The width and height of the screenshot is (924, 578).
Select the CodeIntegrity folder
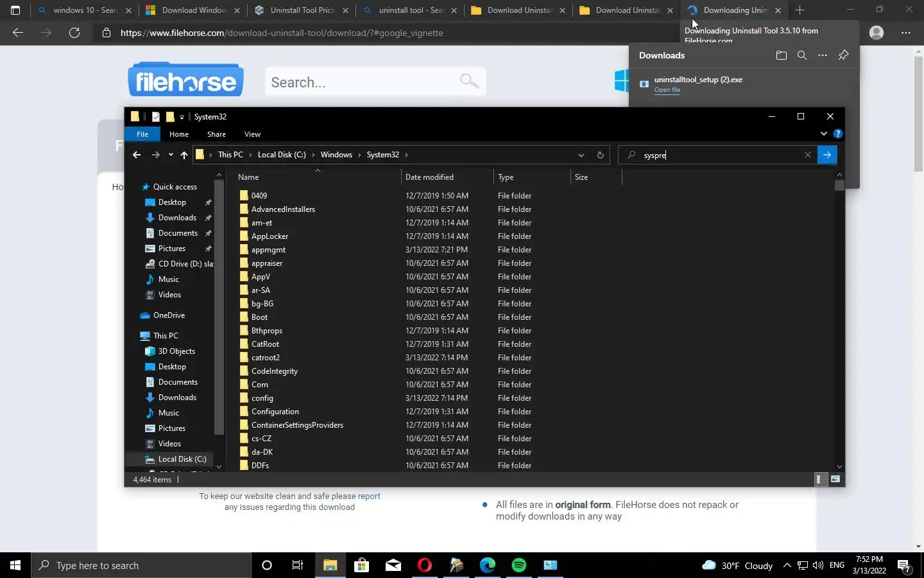[x=274, y=371]
